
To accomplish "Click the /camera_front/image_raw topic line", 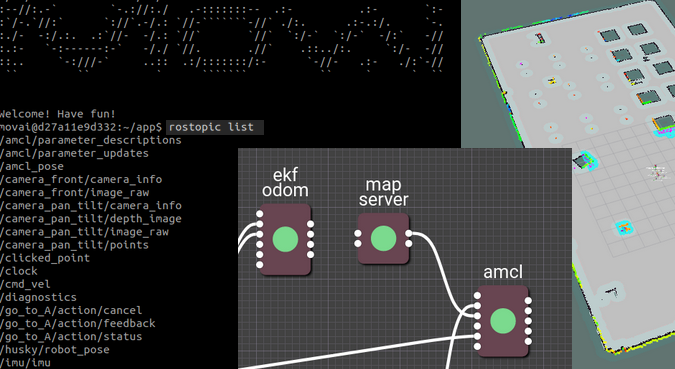I will tap(74, 192).
